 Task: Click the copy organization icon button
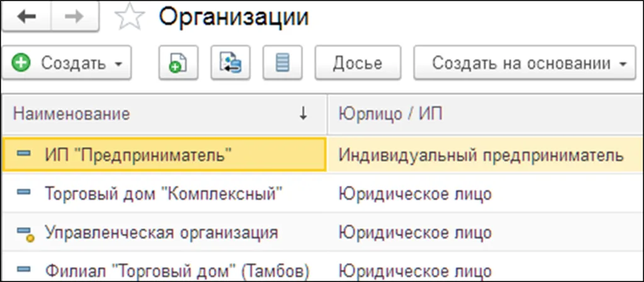tap(175, 63)
